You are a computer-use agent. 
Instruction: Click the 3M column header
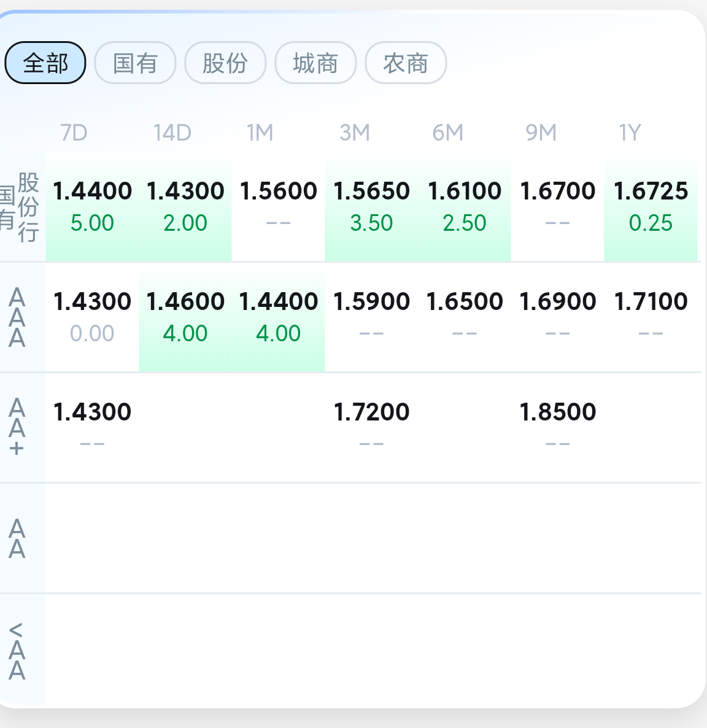[355, 133]
